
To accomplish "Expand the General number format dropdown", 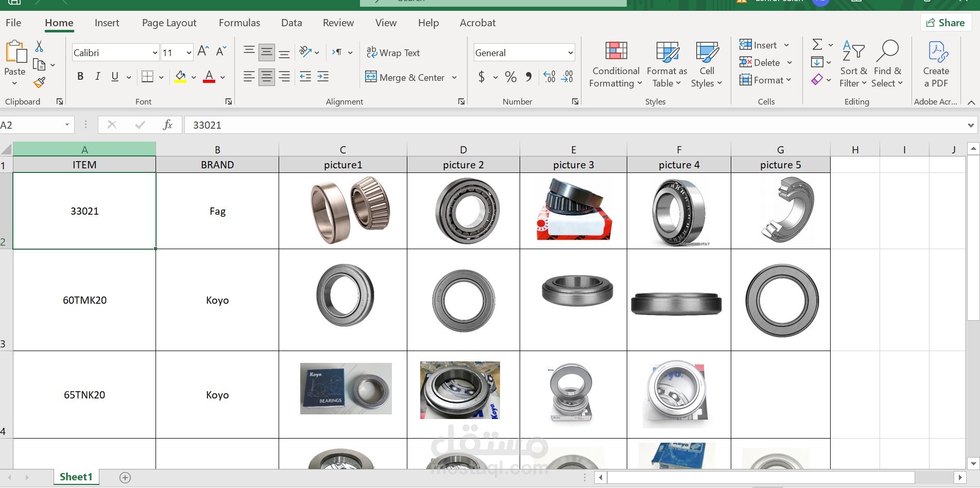I will tap(570, 53).
